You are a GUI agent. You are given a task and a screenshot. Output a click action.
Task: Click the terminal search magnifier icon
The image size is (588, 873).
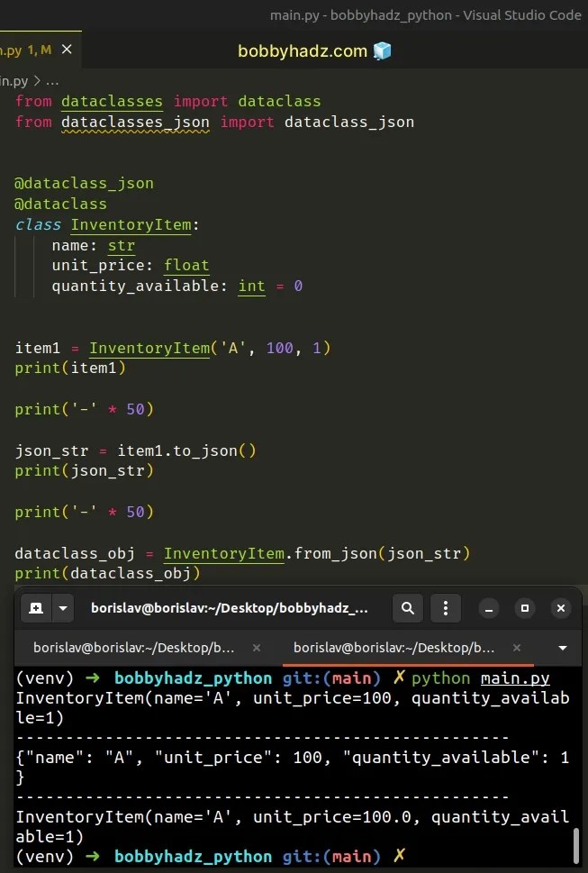pos(407,608)
